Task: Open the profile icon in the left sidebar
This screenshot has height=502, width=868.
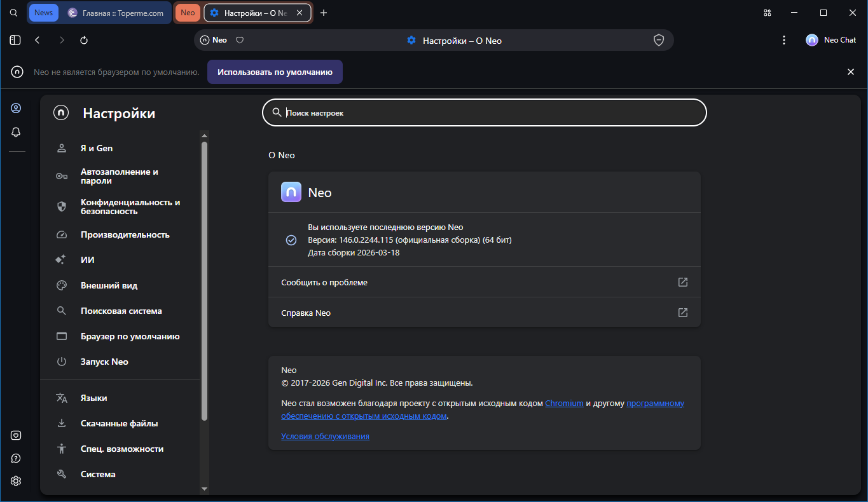Action: 16,108
